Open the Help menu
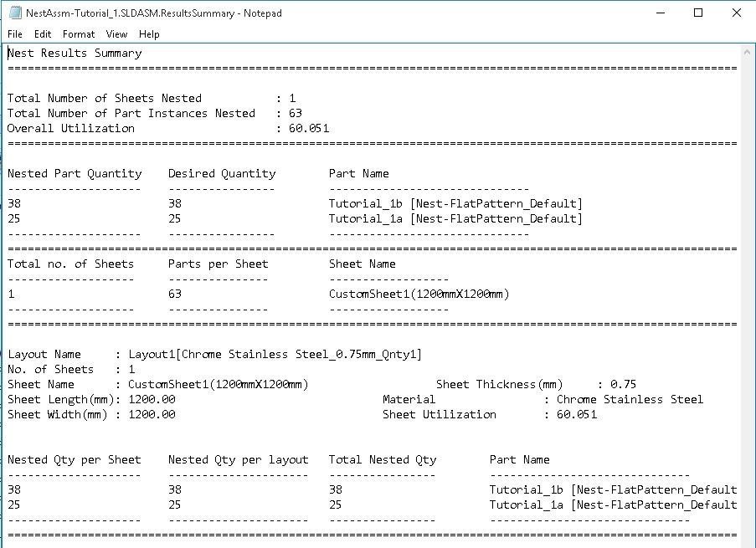 (149, 34)
